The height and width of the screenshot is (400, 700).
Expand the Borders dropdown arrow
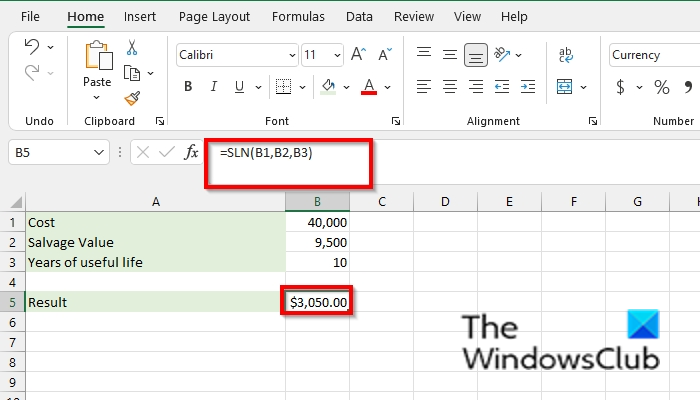(x=302, y=87)
